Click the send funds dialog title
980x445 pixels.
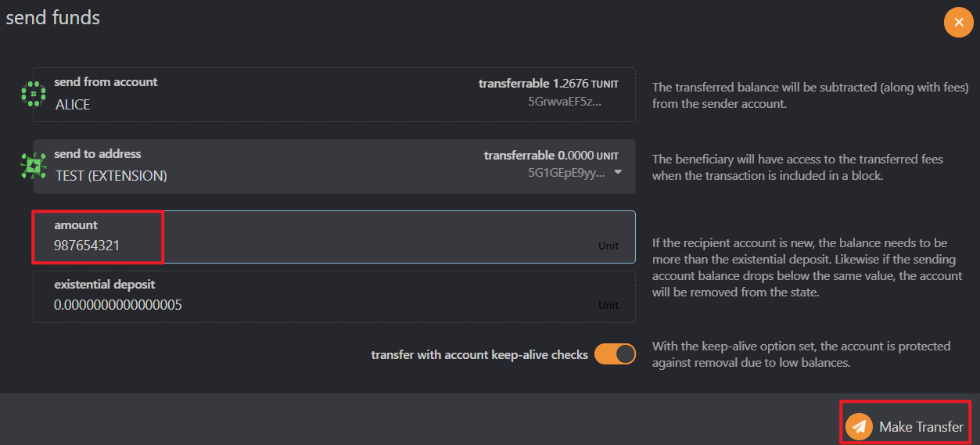53,17
